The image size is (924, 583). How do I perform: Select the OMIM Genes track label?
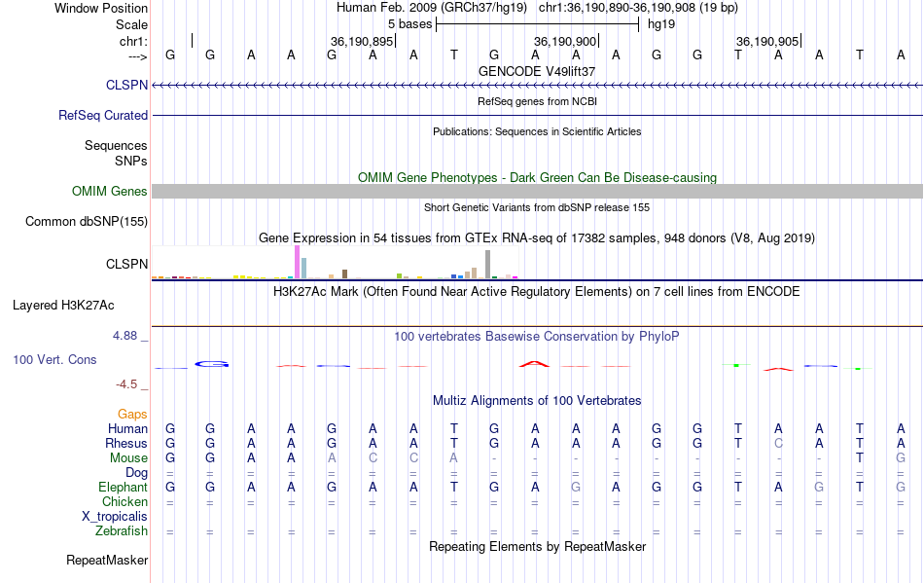click(x=110, y=191)
